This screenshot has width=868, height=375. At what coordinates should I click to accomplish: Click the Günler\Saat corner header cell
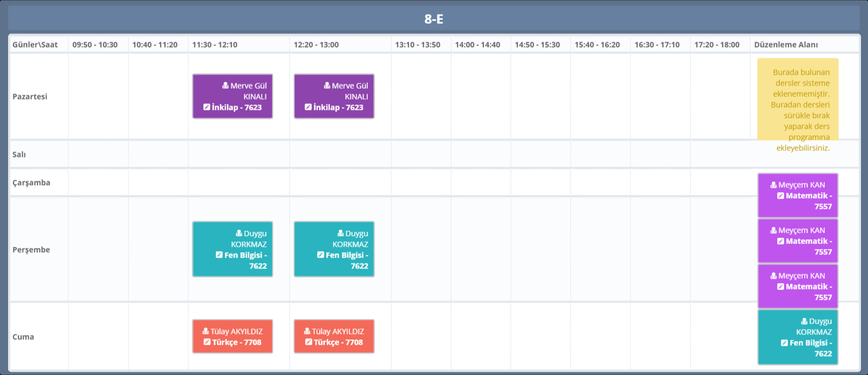pyautogui.click(x=35, y=44)
